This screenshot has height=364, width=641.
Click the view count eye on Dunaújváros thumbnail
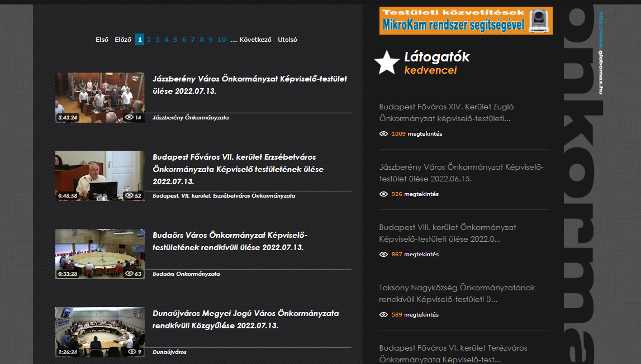(x=132, y=351)
